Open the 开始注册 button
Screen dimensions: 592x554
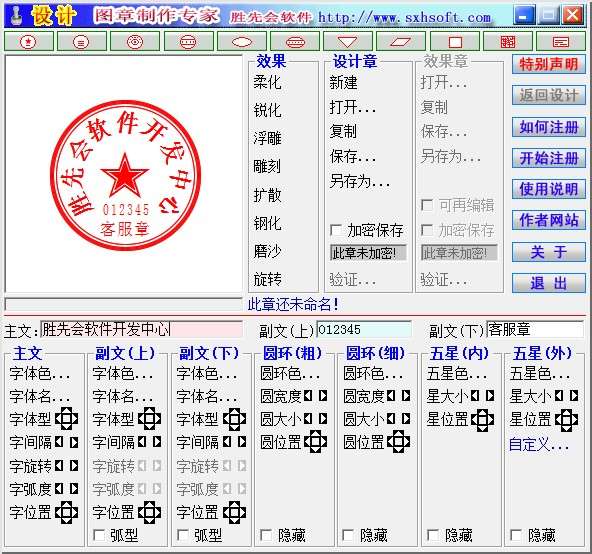(x=549, y=158)
